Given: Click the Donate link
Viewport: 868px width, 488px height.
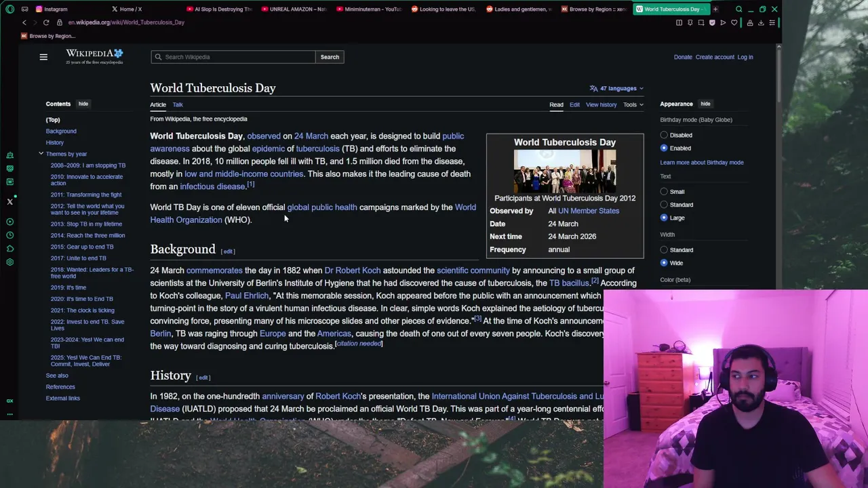Looking at the screenshot, I should (x=683, y=57).
